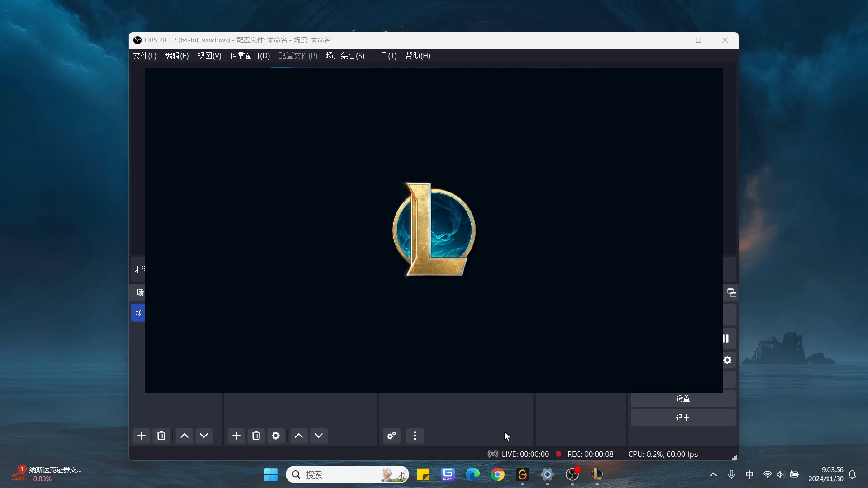Open the 场景集合(S) menu
The image size is (868, 488).
pyautogui.click(x=345, y=56)
